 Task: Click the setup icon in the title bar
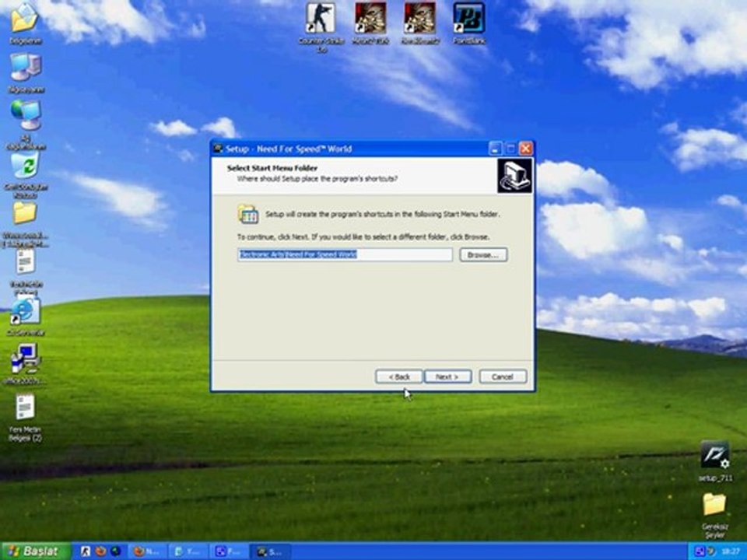coord(218,149)
